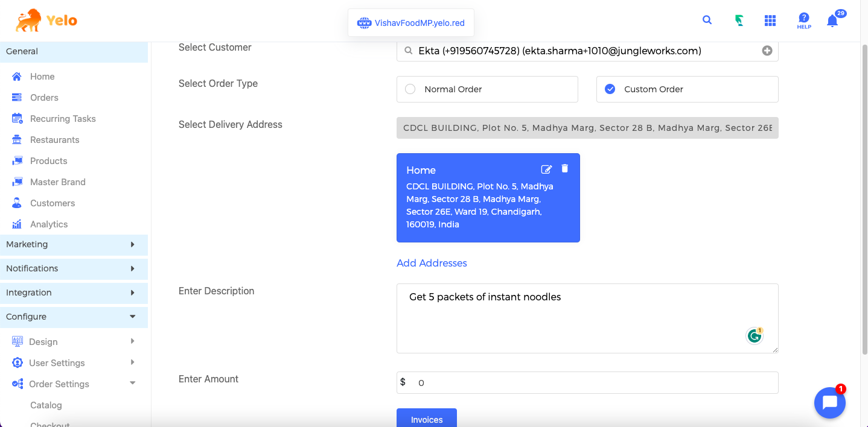The image size is (868, 427).
Task: Collapse the Order Settings submenu arrow
Action: pos(133,384)
